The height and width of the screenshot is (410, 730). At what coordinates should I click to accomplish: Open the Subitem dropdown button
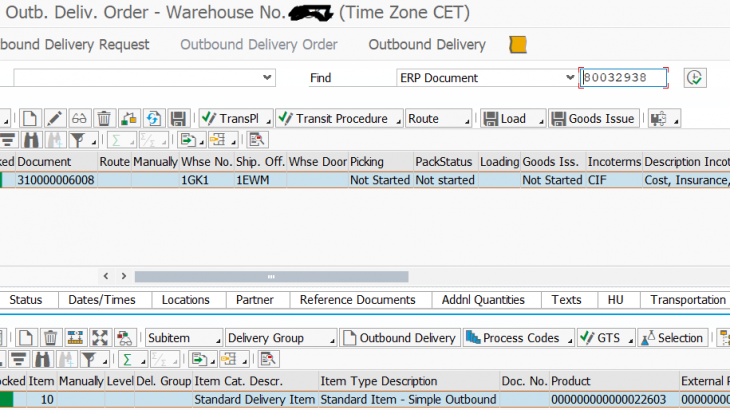(184, 338)
